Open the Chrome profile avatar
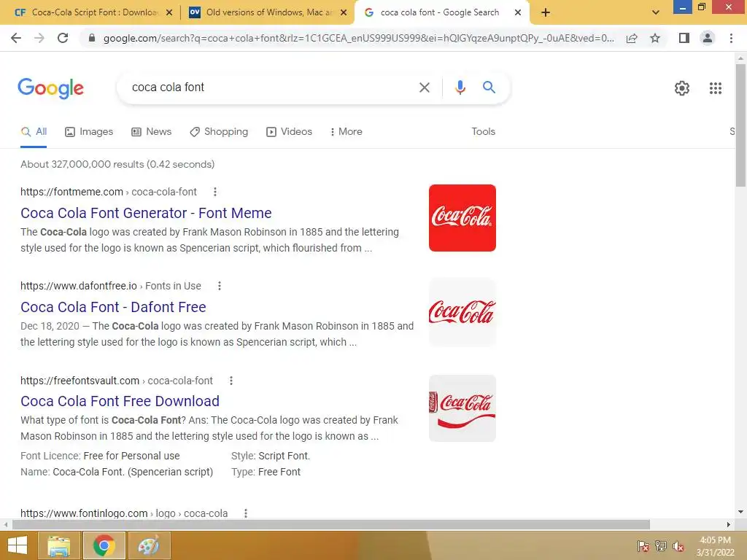 (708, 38)
